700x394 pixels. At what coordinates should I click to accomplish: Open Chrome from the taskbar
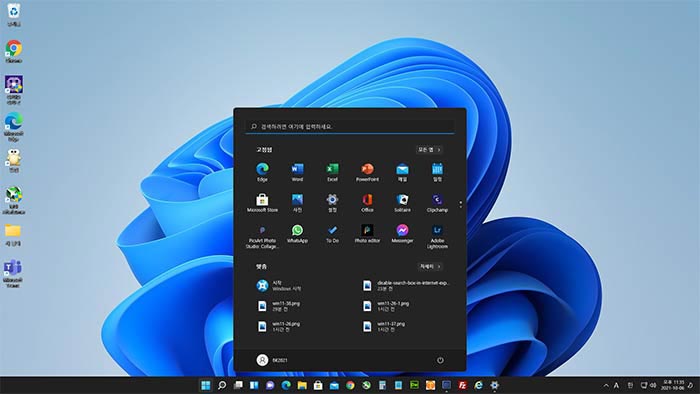[350, 385]
